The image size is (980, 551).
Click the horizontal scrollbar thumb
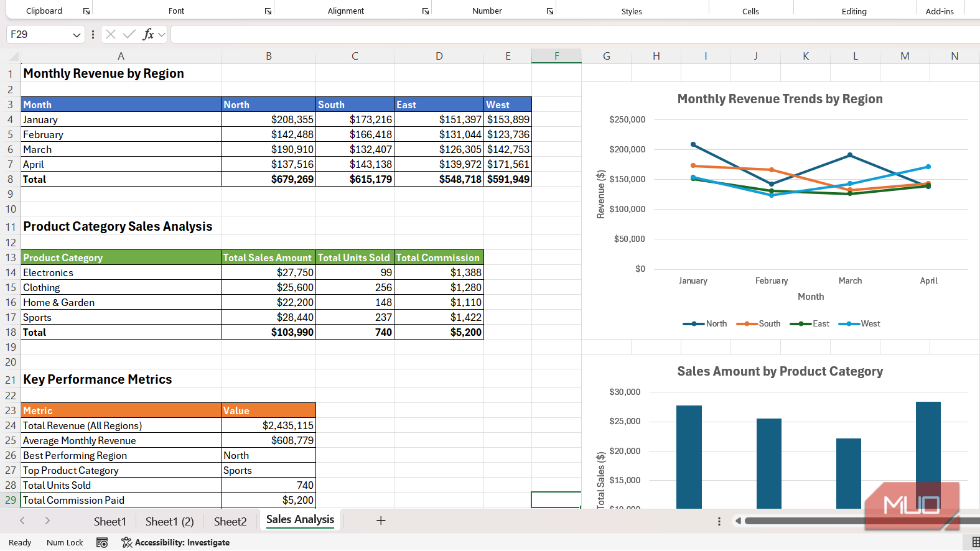pos(862,521)
